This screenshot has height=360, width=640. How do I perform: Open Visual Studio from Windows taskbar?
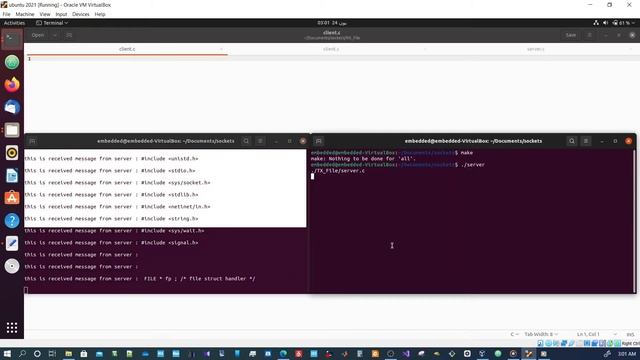pyautogui.click(x=406, y=354)
